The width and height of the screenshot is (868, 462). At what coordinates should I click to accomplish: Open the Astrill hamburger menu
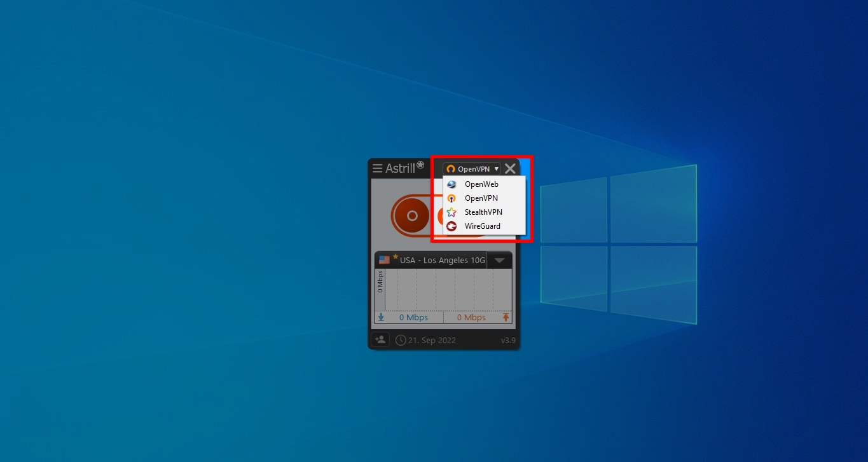tap(378, 168)
